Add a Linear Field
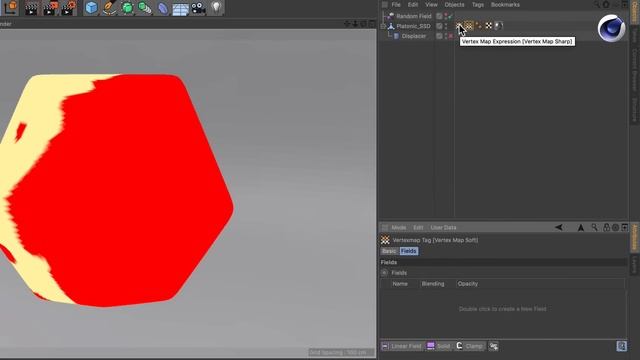 402,346
